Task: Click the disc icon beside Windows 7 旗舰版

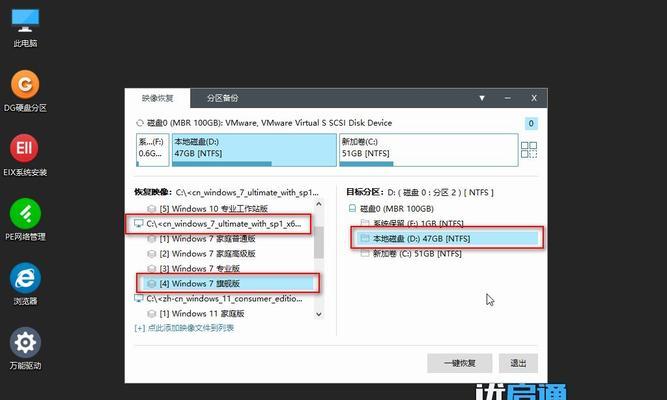Action: point(151,284)
